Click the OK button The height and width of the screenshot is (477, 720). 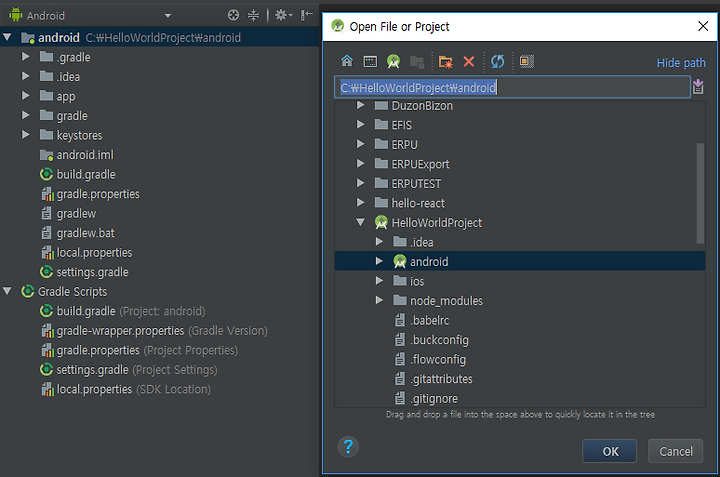[x=609, y=451]
